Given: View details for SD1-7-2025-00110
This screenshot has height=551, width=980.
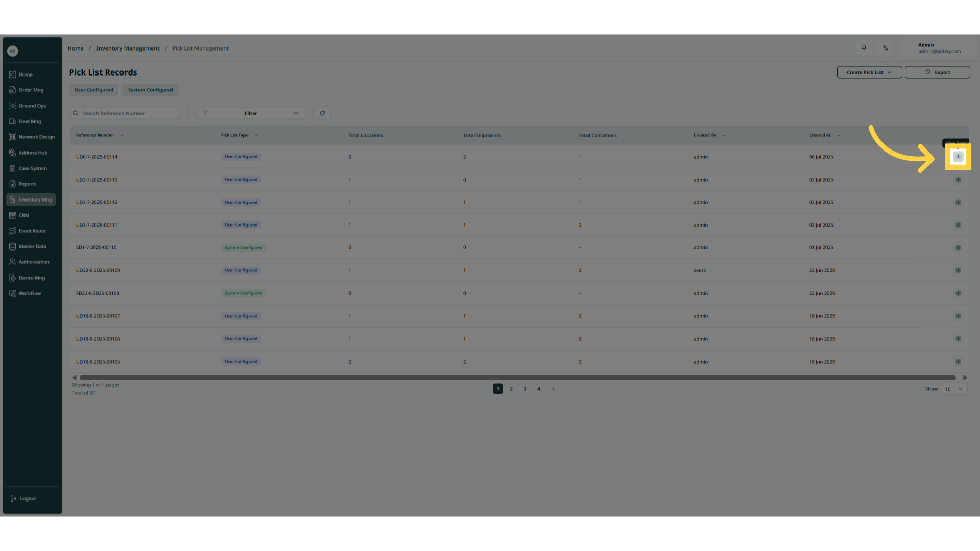Looking at the screenshot, I should (x=958, y=248).
